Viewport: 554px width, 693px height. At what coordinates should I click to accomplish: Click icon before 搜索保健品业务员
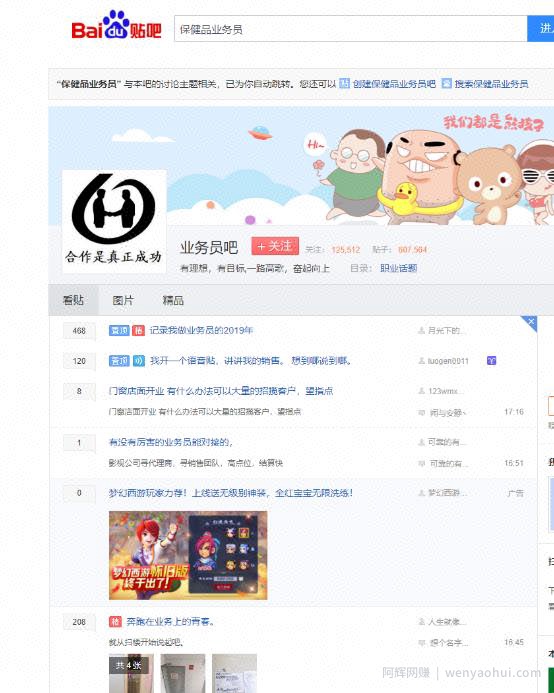coord(447,83)
